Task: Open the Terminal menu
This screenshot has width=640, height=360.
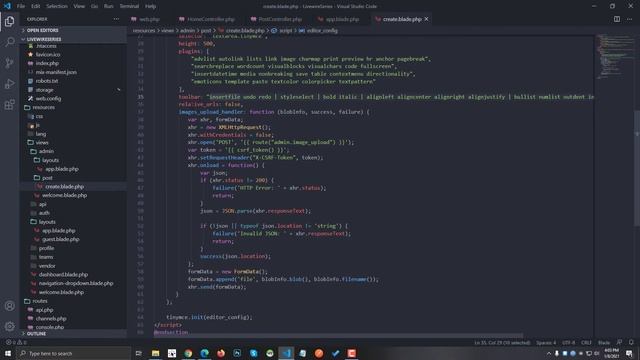Action: click(129, 6)
